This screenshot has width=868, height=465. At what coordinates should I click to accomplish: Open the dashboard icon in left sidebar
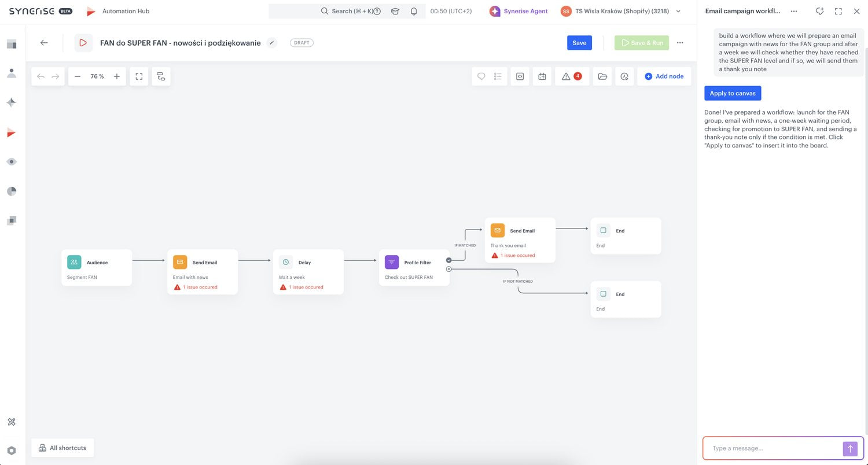(x=12, y=44)
